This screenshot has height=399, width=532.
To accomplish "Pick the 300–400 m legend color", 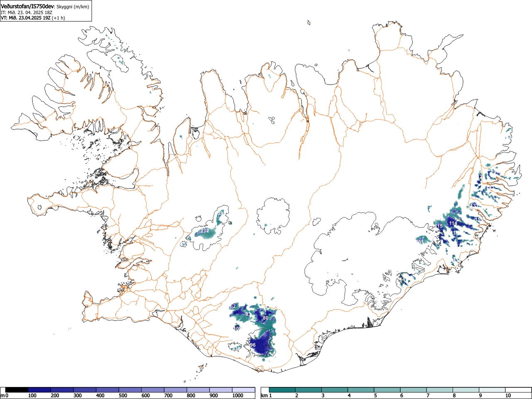I will tap(85, 390).
